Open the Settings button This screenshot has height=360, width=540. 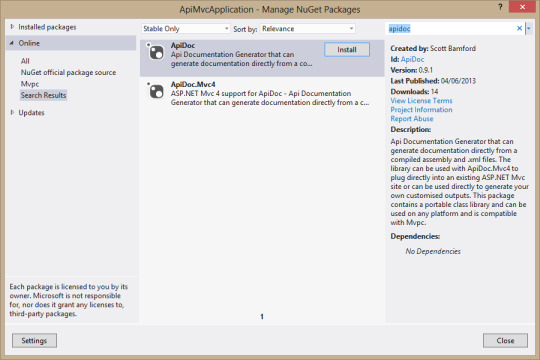click(x=34, y=340)
